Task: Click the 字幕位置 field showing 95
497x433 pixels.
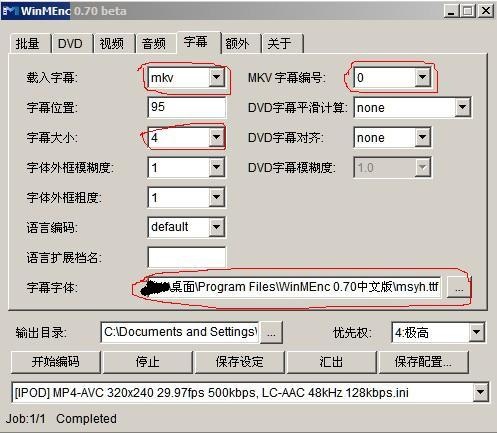Action: pyautogui.click(x=186, y=107)
